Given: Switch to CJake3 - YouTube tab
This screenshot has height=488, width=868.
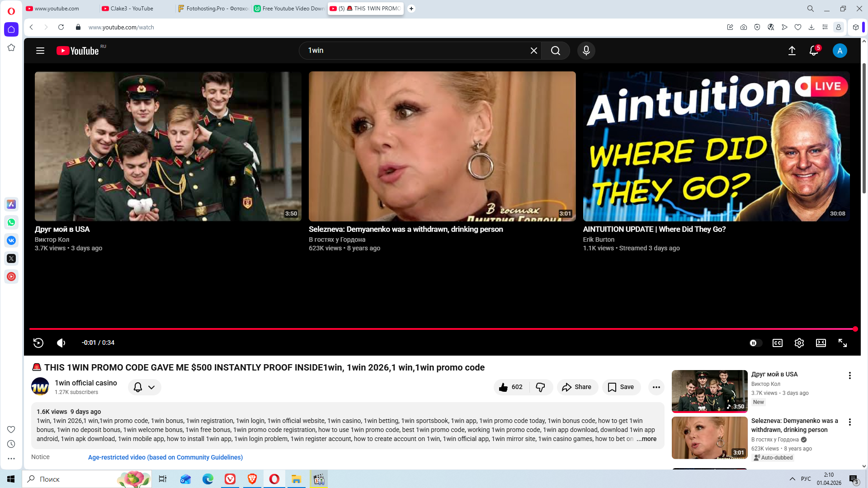Looking at the screenshot, I should pyautogui.click(x=131, y=9).
